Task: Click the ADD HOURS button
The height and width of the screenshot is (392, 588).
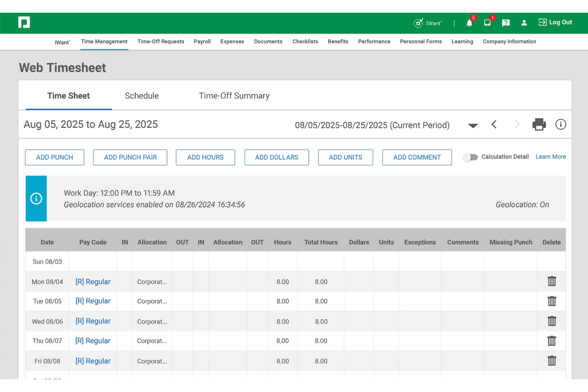Action: pos(205,157)
